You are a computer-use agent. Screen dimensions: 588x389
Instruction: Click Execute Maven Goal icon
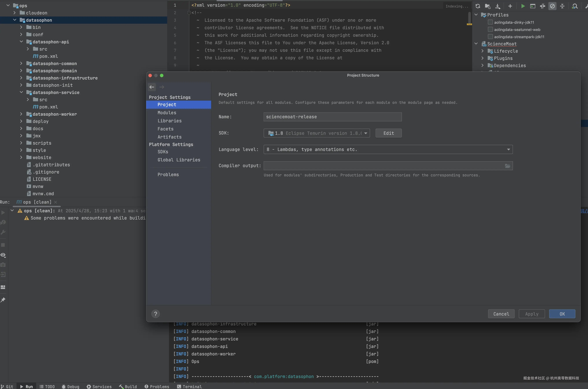[x=533, y=6]
